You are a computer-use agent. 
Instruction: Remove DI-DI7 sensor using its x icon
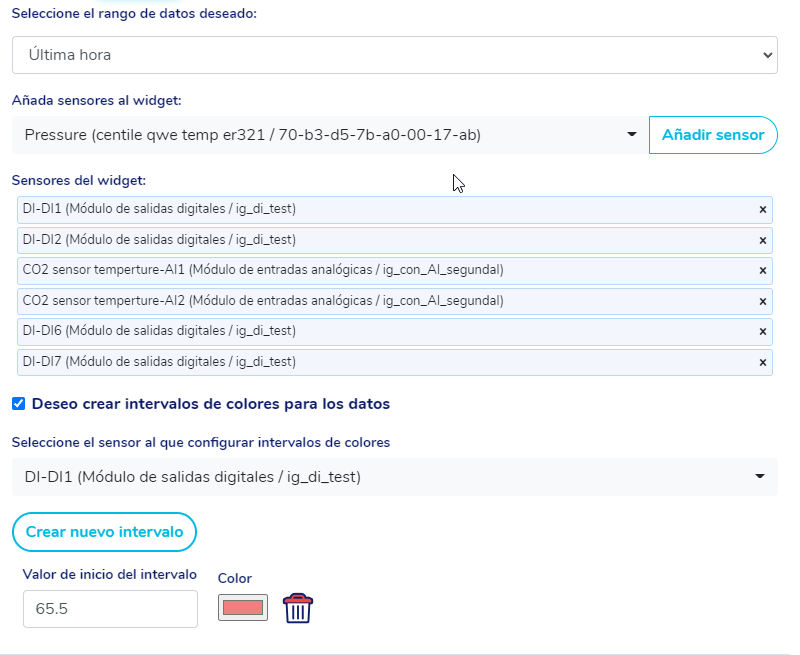tap(762, 362)
